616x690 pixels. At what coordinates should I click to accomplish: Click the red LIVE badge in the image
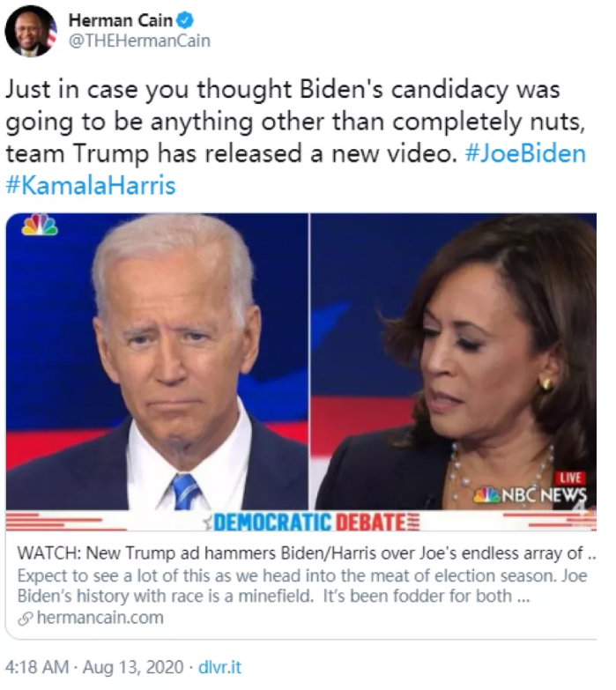pos(570,478)
